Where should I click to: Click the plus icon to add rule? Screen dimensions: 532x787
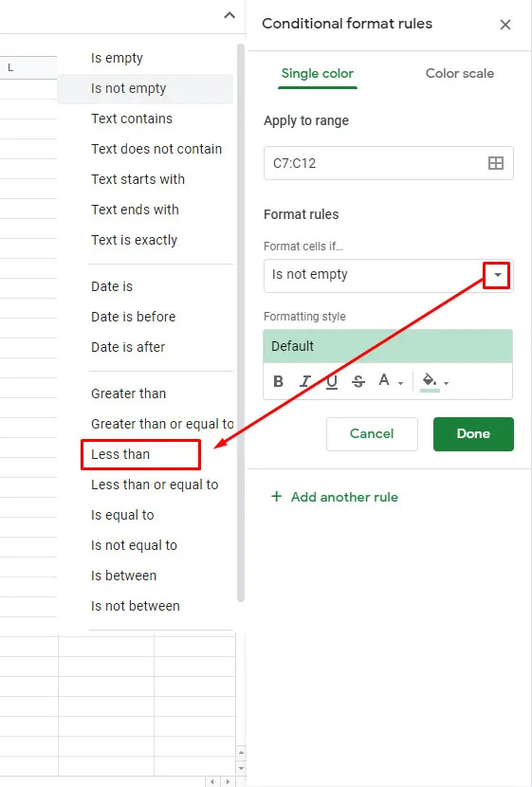pyautogui.click(x=276, y=497)
